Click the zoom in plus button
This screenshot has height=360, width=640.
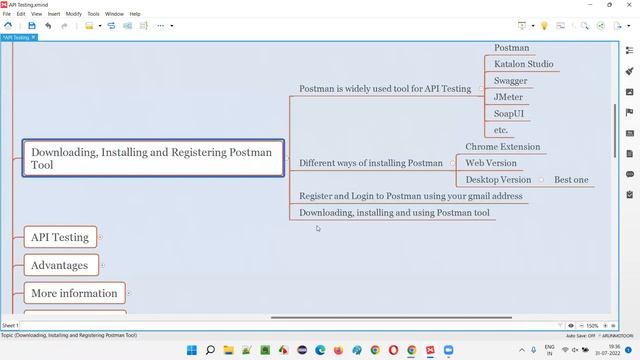pyautogui.click(x=605, y=326)
